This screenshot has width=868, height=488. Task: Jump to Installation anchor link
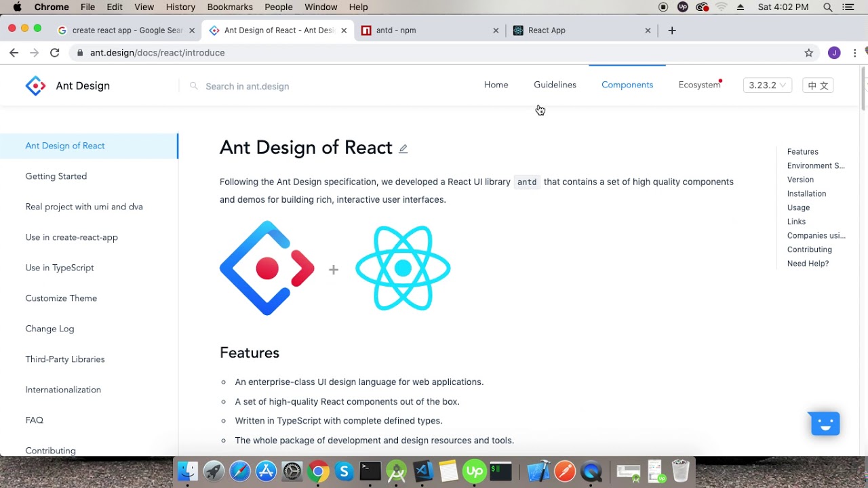[806, 194]
